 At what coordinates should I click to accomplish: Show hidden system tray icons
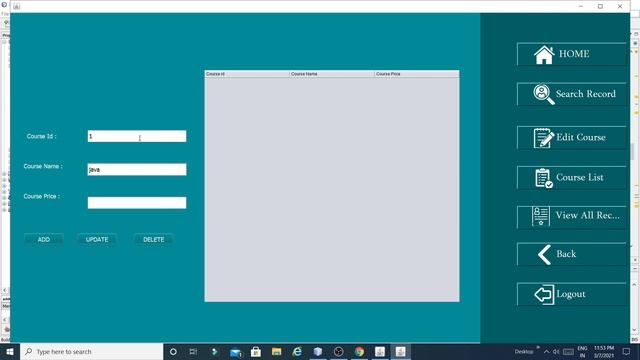[547, 351]
